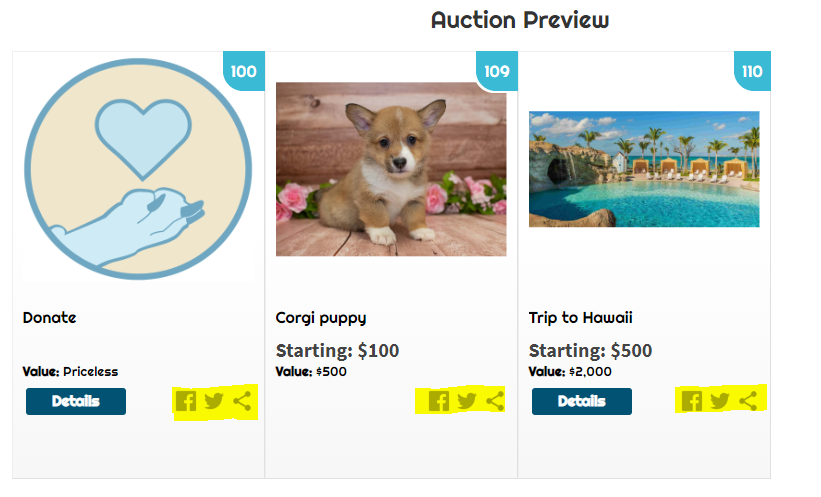Tweet the Corgi puppy item
This screenshot has width=821, height=497.
pyautogui.click(x=467, y=401)
